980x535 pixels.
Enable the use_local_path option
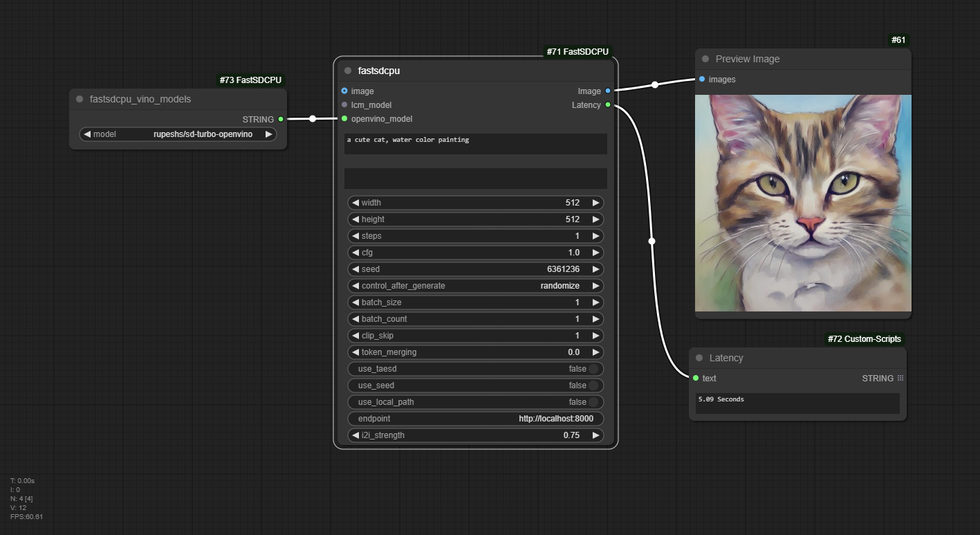[x=475, y=401]
